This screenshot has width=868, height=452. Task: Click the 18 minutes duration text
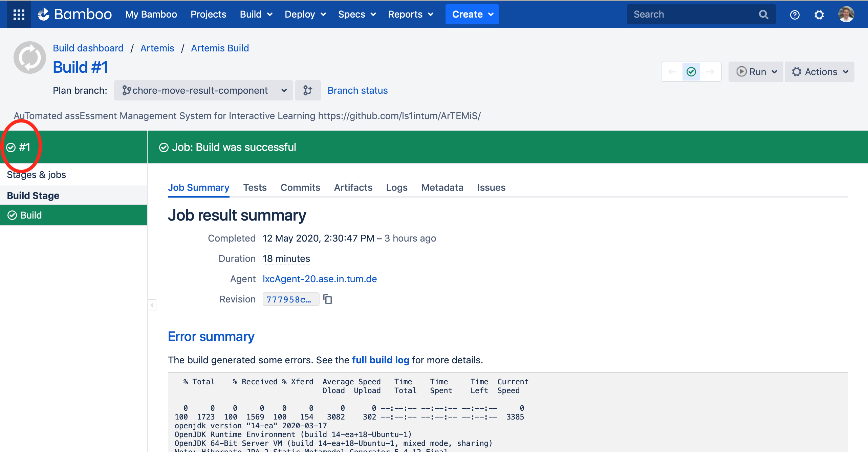tap(286, 258)
